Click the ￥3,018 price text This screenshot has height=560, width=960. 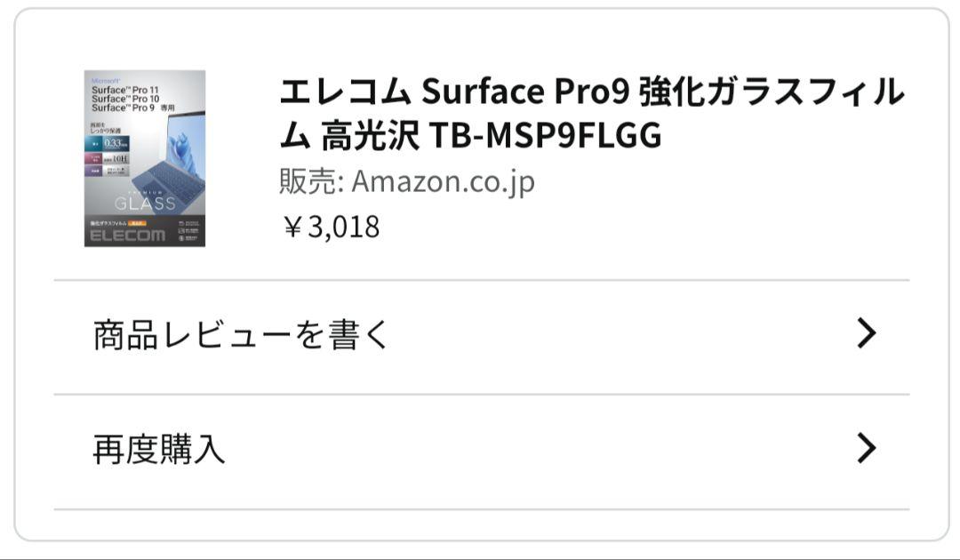point(331,227)
